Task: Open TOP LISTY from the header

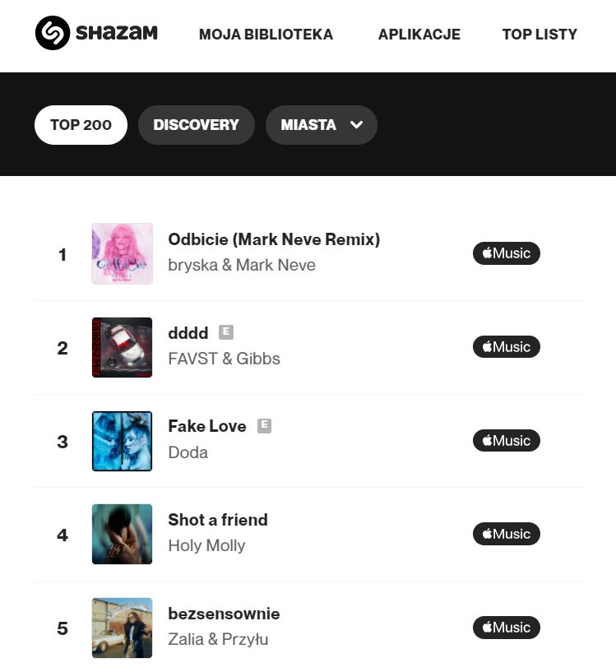Action: click(x=540, y=35)
